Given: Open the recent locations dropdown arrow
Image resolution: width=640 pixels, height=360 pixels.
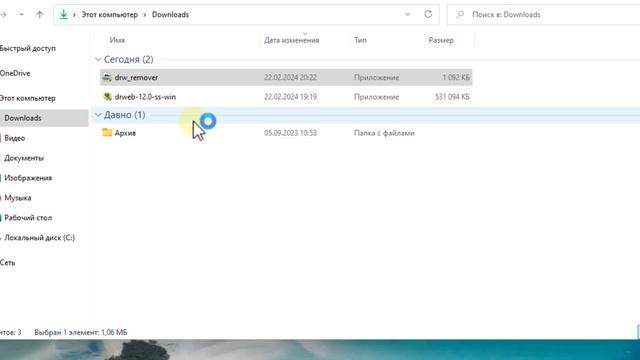Looking at the screenshot, I should [x=21, y=15].
